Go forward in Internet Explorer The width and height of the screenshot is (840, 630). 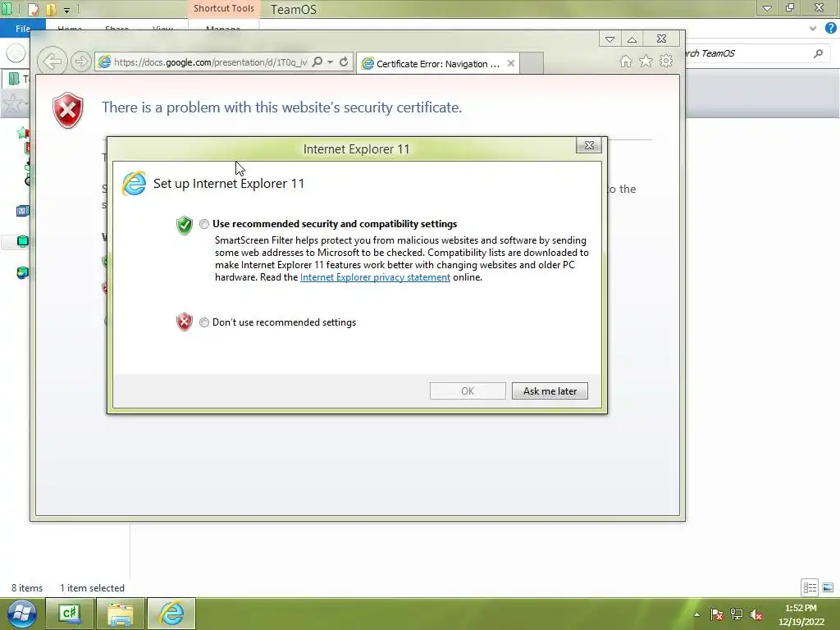(80, 62)
